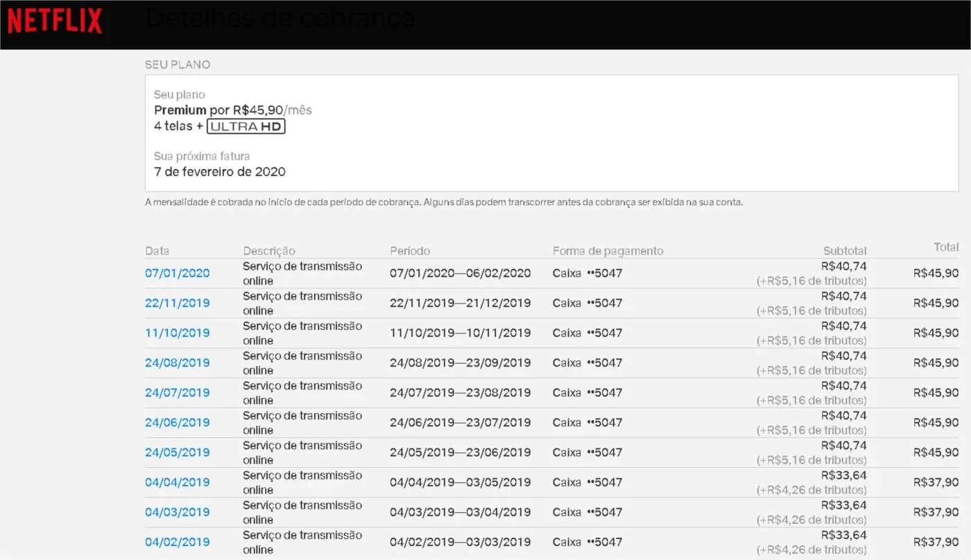This screenshot has height=560, width=971.
Task: Click period '24/06/2019—23/07/2019'
Action: 461,422
